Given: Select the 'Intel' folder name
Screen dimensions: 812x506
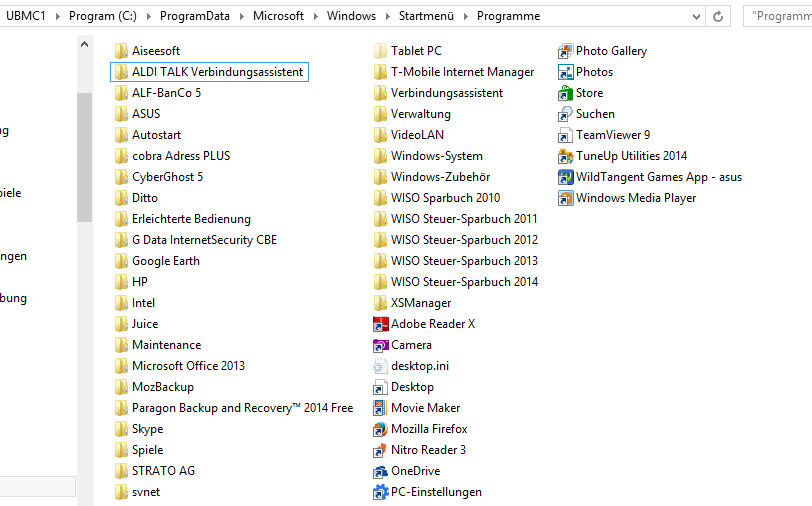Looking at the screenshot, I should click(143, 303).
